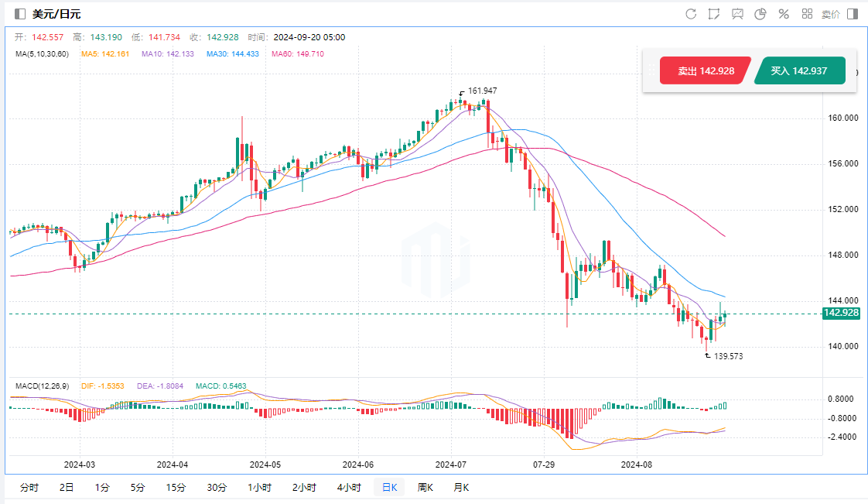This screenshot has width=868, height=504.
Task: Toggle the left sidebar panel icon
Action: tap(20, 14)
